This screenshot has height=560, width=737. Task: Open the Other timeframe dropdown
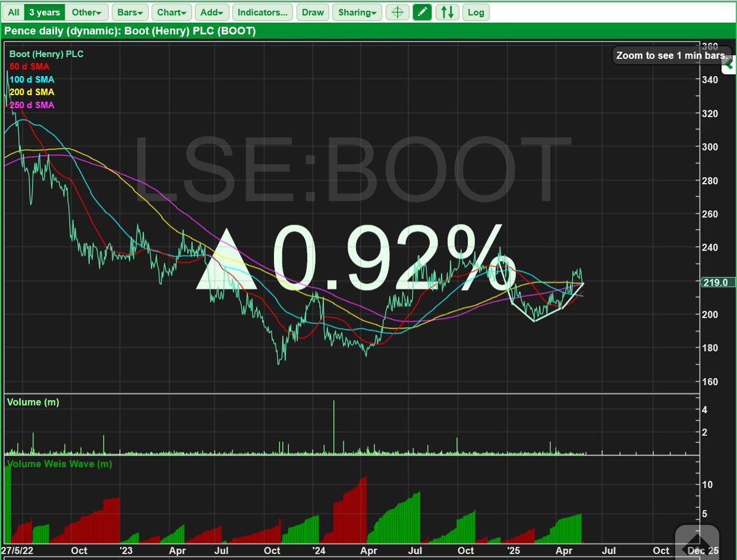(86, 12)
